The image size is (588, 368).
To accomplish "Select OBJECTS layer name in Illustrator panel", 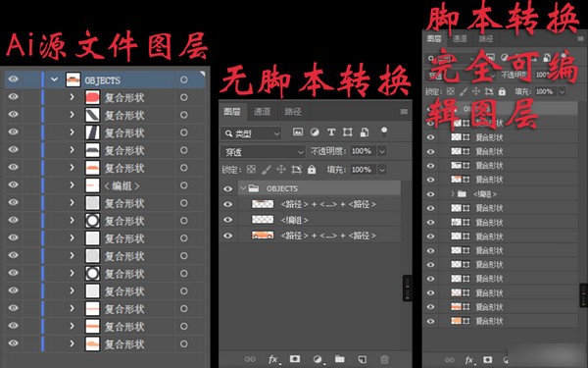I will tap(102, 80).
